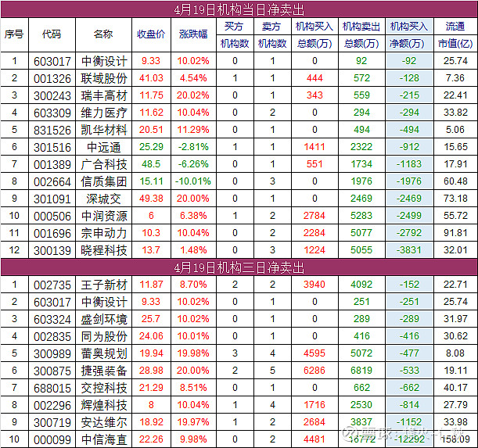Click the buy total 2784

(x=314, y=216)
